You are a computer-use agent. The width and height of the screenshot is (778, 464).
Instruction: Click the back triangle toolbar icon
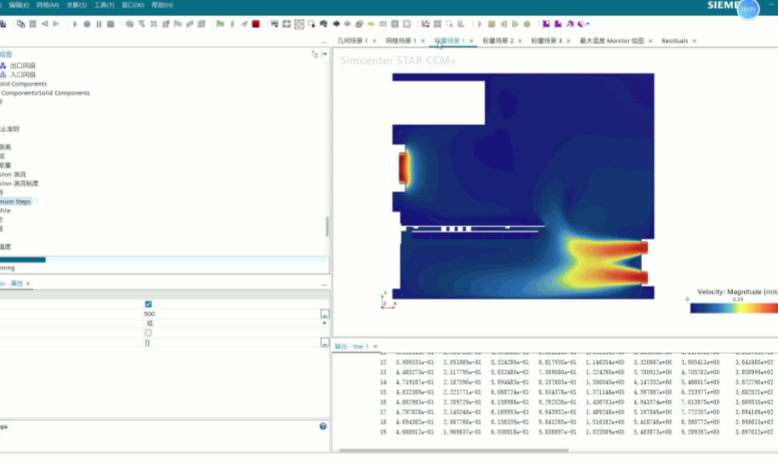pos(45,24)
